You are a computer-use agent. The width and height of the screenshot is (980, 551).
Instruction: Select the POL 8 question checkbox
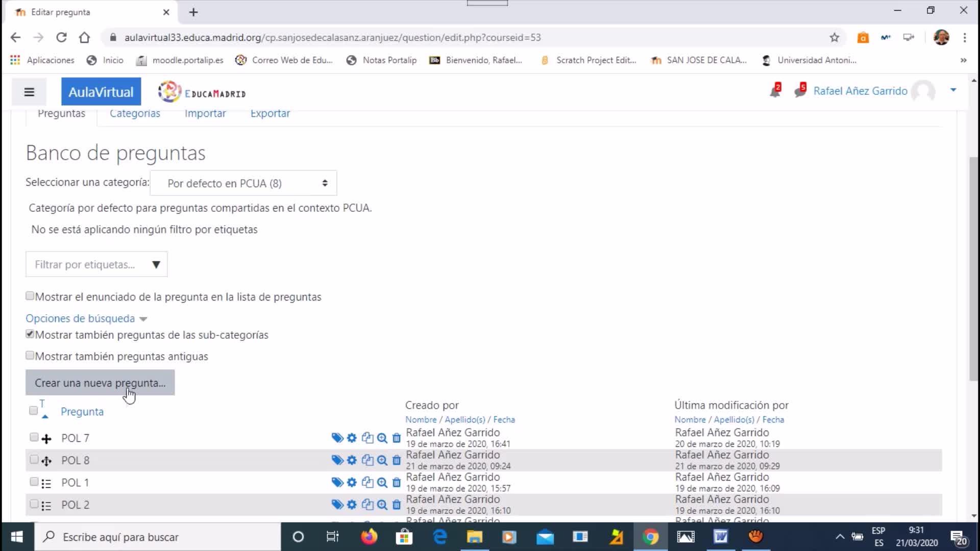click(34, 460)
